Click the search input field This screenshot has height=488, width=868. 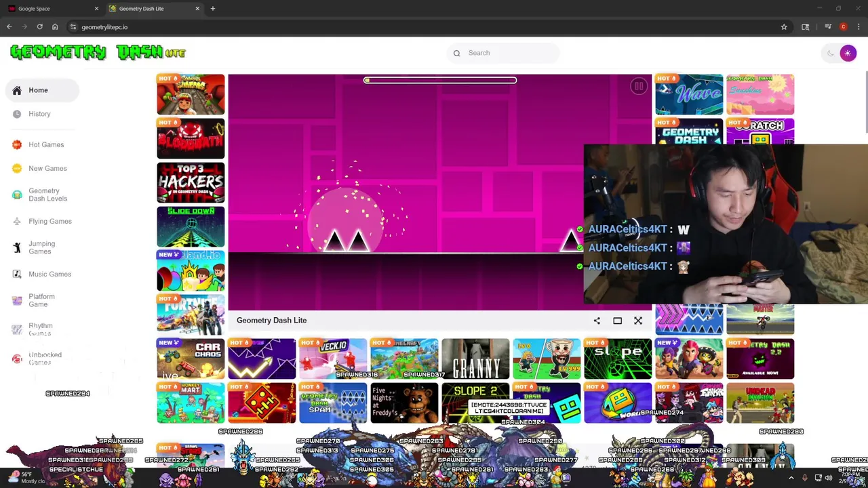click(x=503, y=53)
